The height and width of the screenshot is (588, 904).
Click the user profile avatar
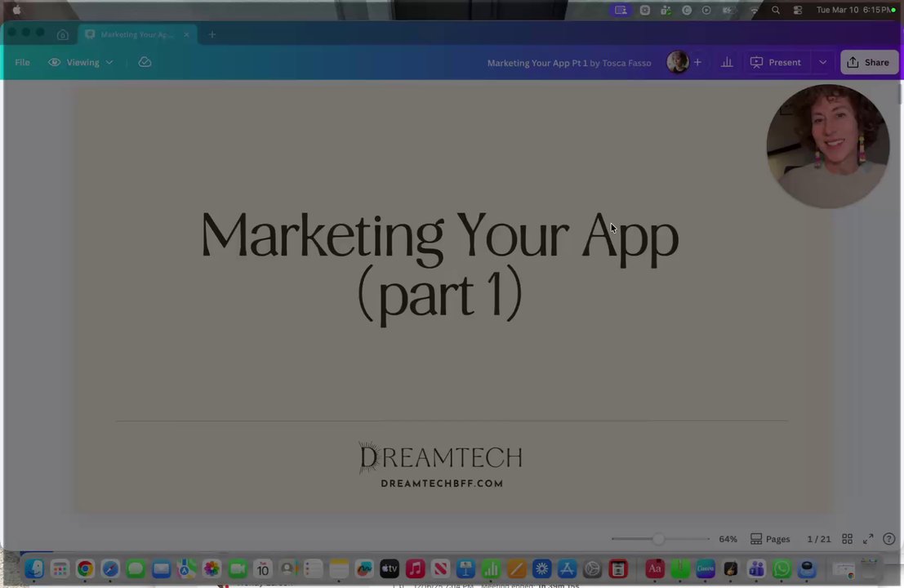(678, 62)
